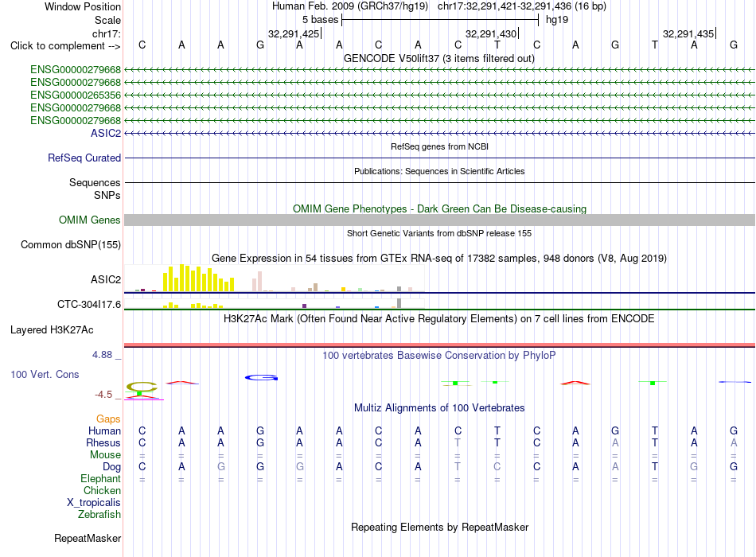Open 'Short Genetic Variants from dbSNP release 155'

(439, 233)
